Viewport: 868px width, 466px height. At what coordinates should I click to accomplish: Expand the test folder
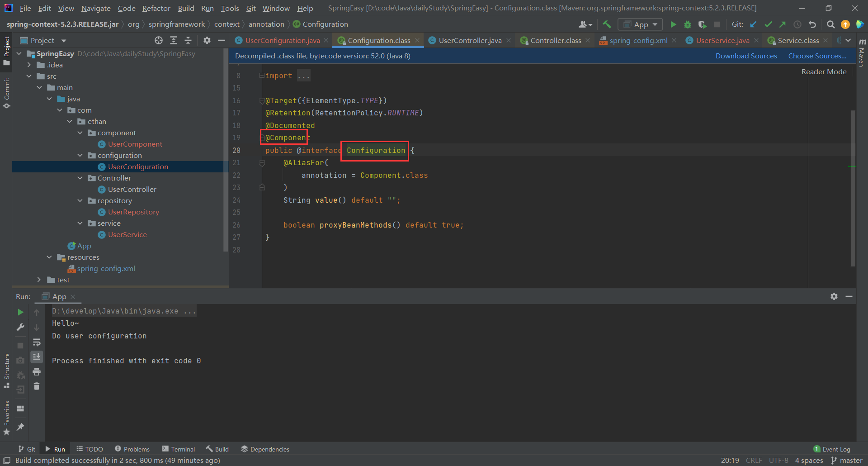click(39, 280)
